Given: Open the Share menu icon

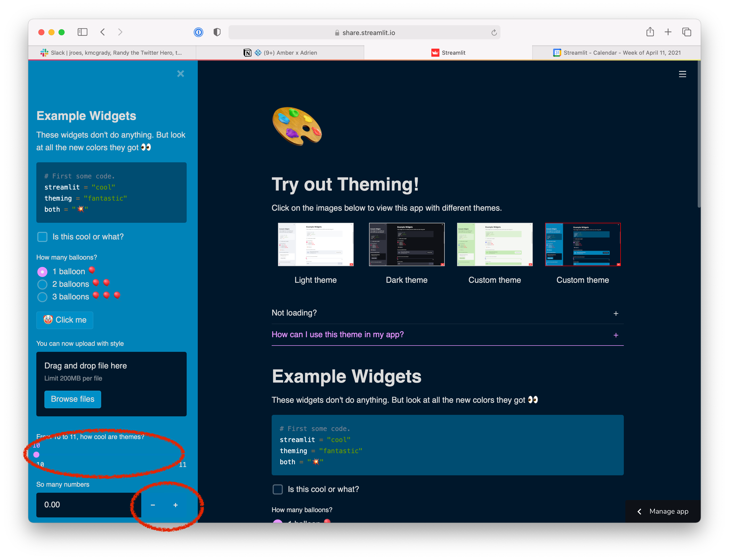Looking at the screenshot, I should point(650,32).
